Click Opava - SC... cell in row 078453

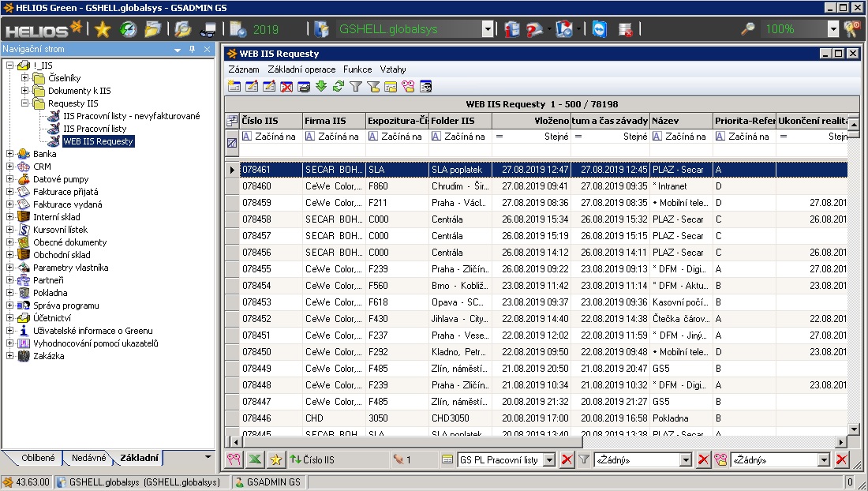[x=461, y=302]
